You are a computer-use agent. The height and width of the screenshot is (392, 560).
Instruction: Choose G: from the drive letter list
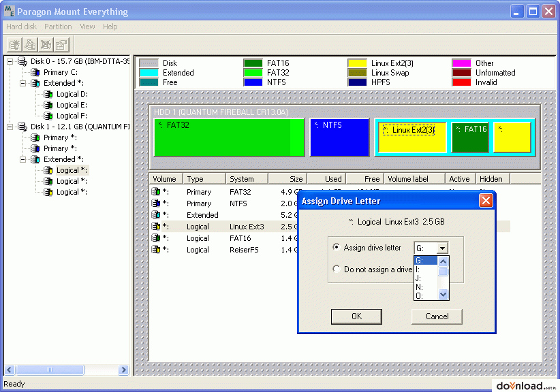[x=426, y=261]
